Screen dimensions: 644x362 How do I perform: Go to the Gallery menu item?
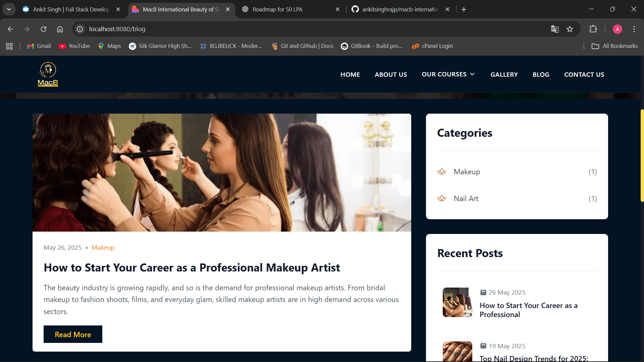click(504, 74)
